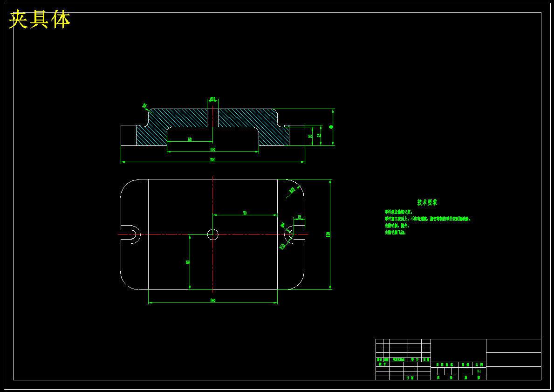Image resolution: width=554 pixels, height=392 pixels.
Task: Click the 1:1 scale value cell
Action: [479, 371]
